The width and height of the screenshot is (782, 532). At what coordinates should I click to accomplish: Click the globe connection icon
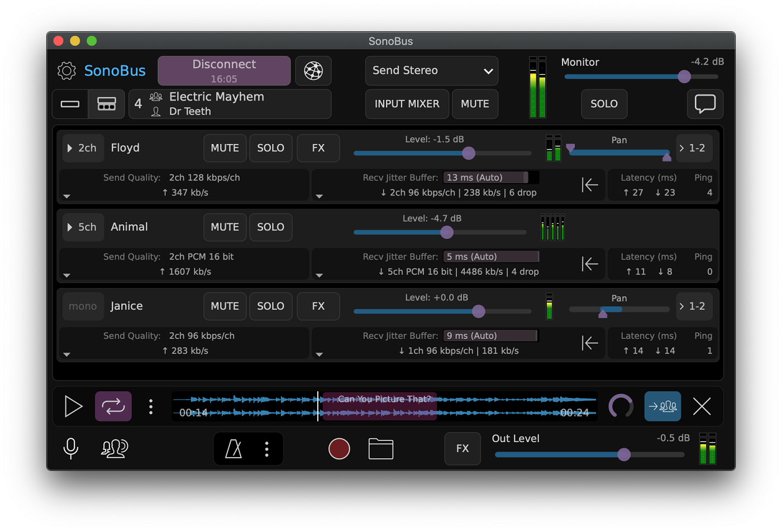click(x=313, y=70)
